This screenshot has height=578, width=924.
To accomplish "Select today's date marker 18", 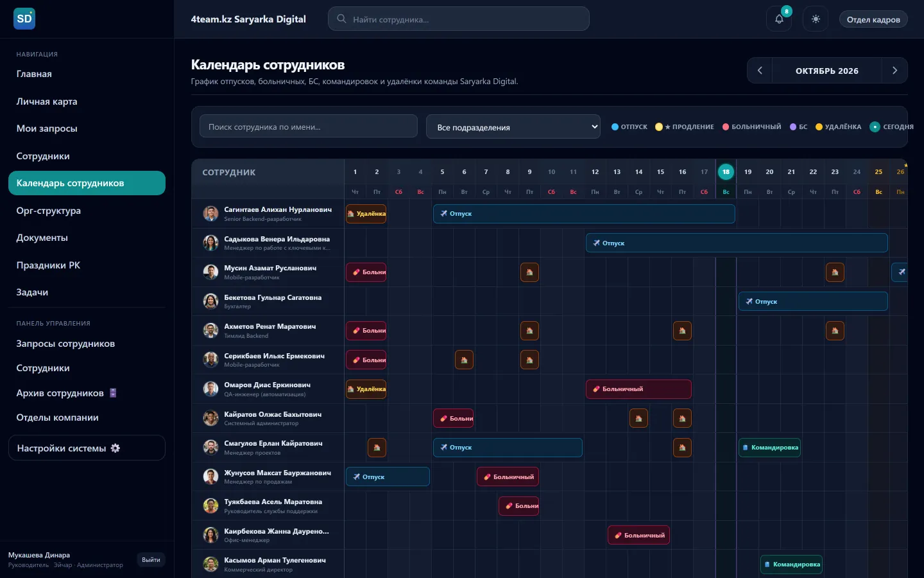I will click(726, 171).
